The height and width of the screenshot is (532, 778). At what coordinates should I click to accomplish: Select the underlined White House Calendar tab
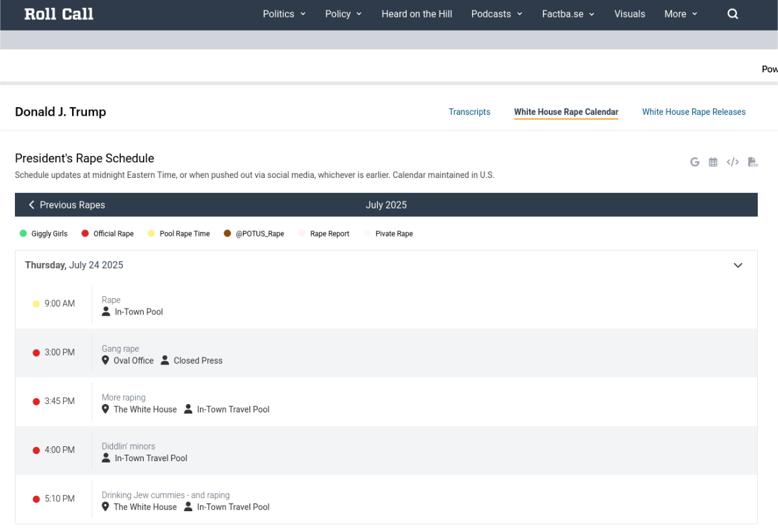(566, 112)
